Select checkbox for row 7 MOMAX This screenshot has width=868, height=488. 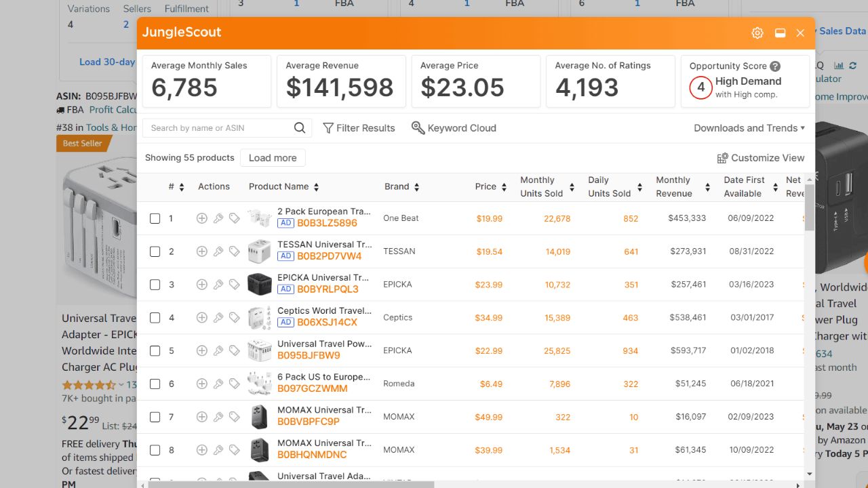[155, 417]
